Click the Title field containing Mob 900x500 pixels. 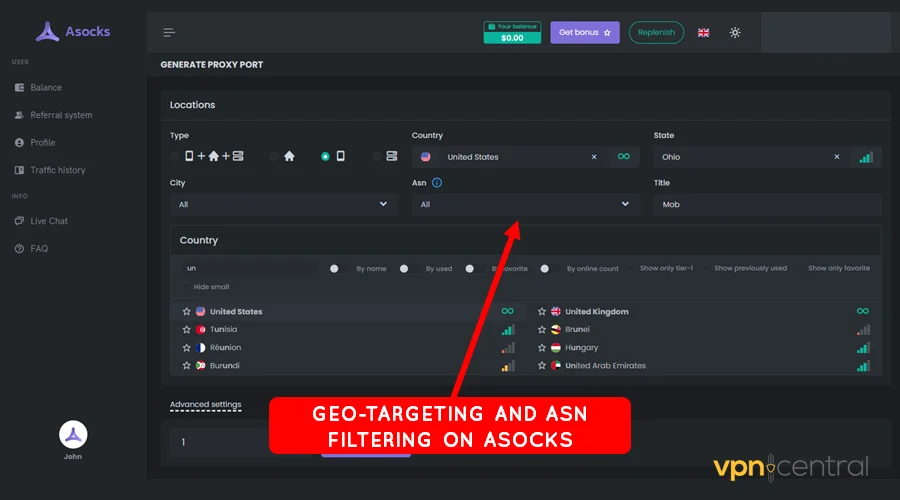pyautogui.click(x=767, y=204)
